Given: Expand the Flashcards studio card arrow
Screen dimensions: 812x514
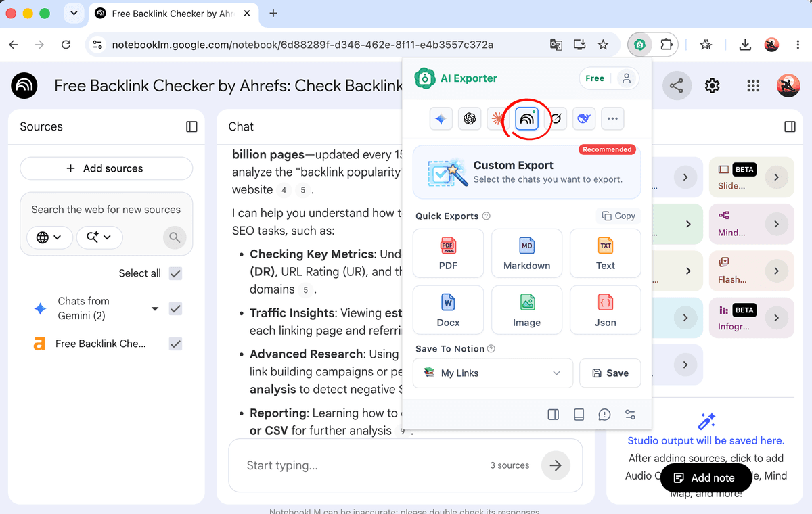Looking at the screenshot, I should (776, 271).
